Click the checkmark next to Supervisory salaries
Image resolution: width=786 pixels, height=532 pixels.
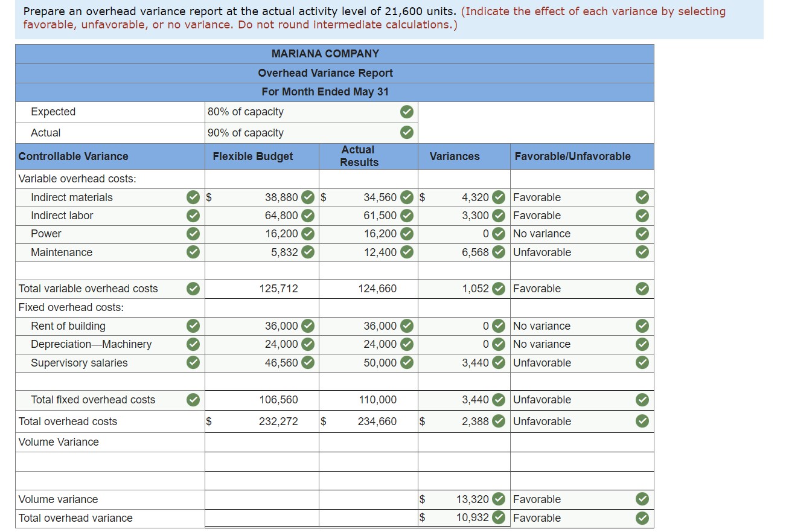point(192,363)
